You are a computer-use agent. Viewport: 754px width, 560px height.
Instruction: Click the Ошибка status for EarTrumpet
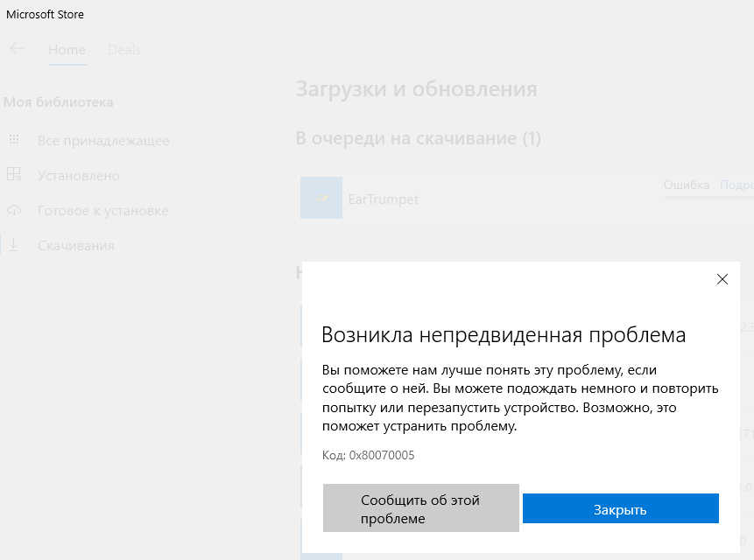[x=687, y=185]
